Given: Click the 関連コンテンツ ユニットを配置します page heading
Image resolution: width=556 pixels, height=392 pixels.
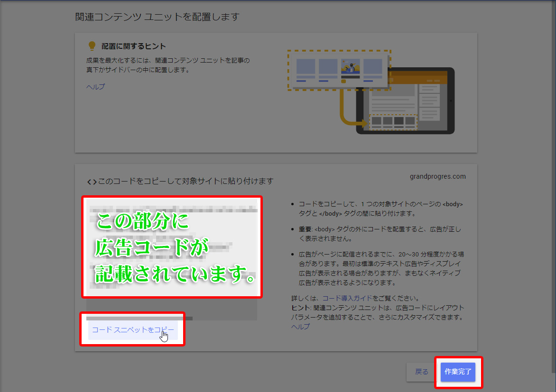Looking at the screenshot, I should 158,17.
